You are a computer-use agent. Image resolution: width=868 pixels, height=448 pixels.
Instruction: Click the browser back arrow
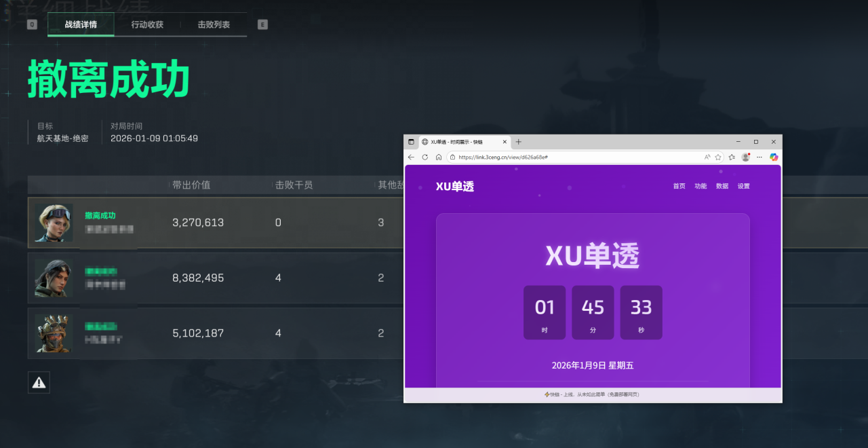(411, 157)
